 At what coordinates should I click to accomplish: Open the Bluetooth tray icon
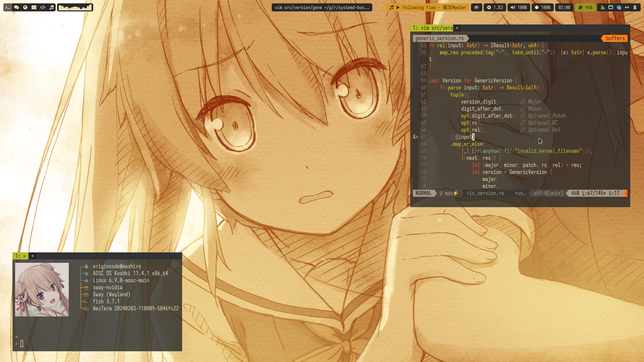pos(635,7)
